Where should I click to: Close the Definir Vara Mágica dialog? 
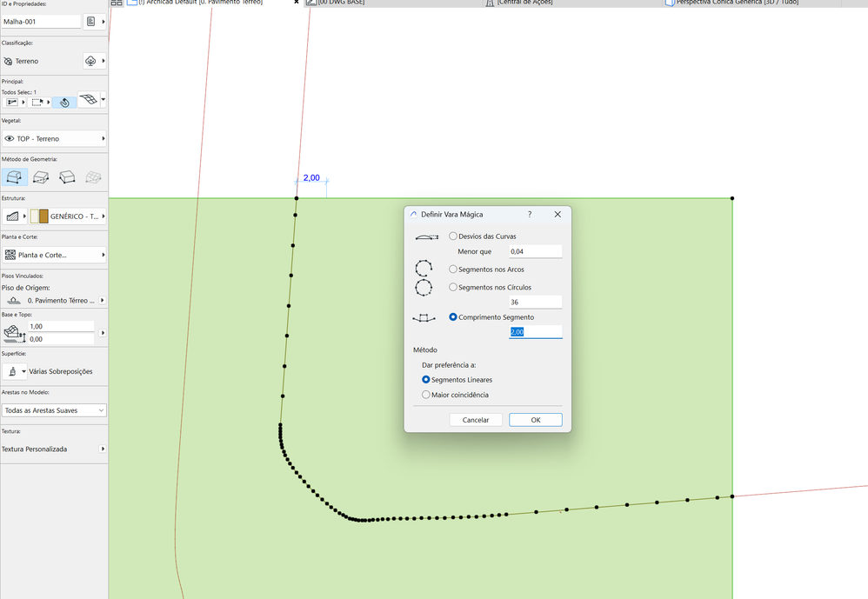558,214
